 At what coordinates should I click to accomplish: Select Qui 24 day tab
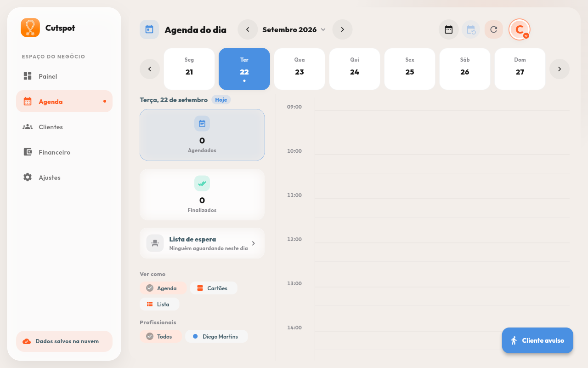click(355, 69)
